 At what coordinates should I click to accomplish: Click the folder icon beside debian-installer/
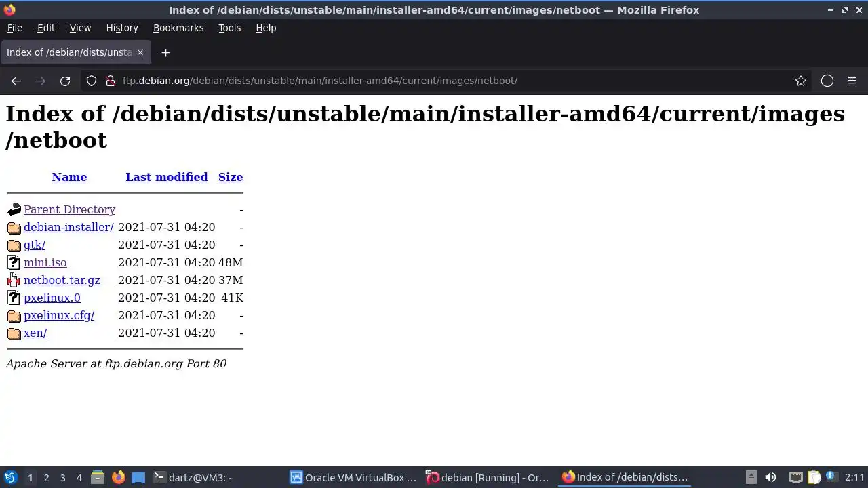14,227
